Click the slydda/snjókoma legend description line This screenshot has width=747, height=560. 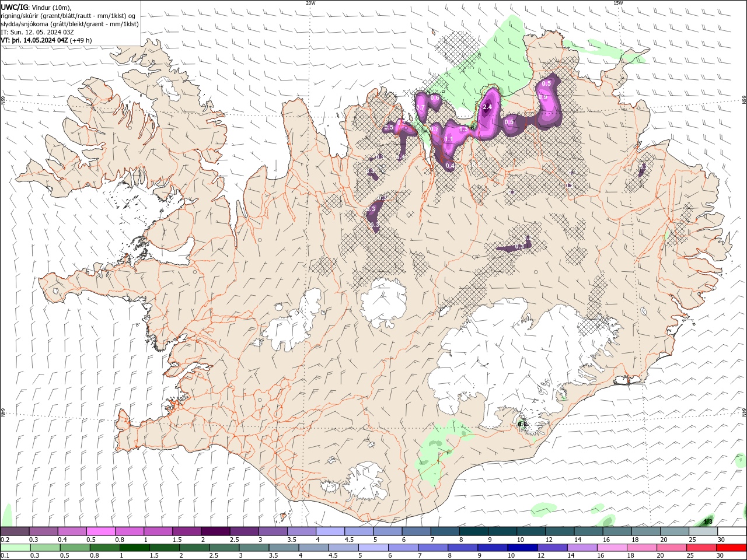tap(69, 24)
